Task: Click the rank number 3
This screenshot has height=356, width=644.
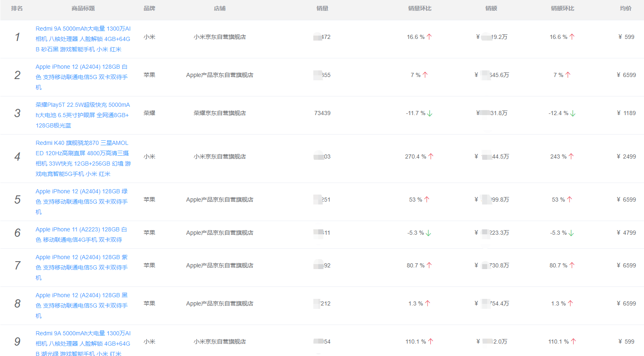Action: [17, 113]
